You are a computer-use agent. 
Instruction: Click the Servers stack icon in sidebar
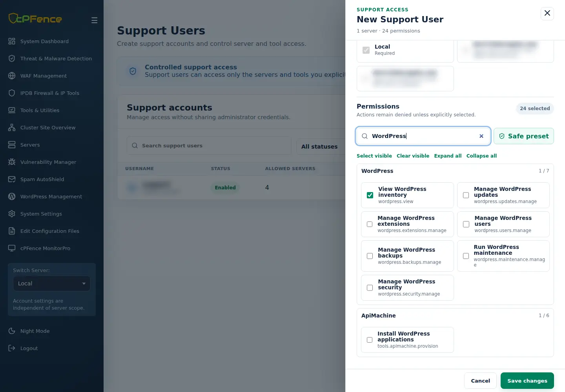(x=12, y=145)
